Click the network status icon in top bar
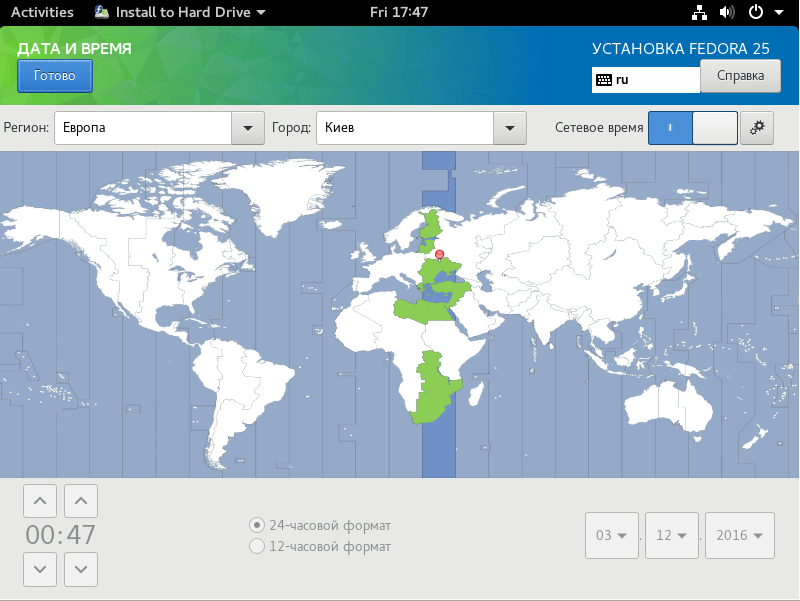The image size is (800, 601). pyautogui.click(x=699, y=12)
